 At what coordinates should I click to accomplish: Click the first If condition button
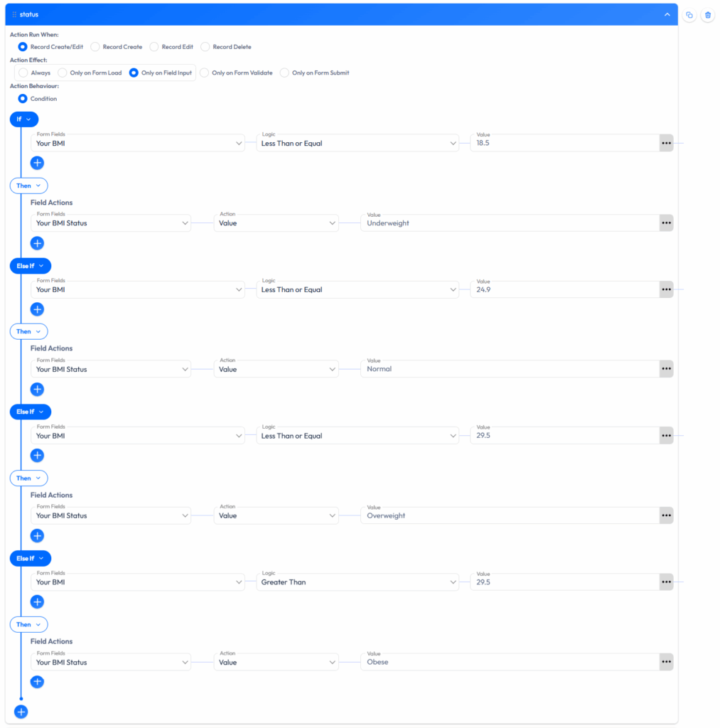coord(23,119)
